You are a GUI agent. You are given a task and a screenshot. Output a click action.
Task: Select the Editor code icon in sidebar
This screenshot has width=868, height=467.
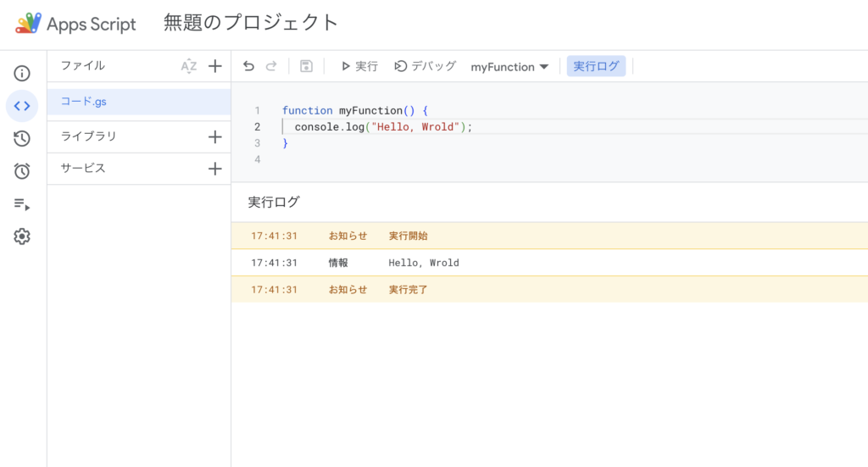coord(22,106)
